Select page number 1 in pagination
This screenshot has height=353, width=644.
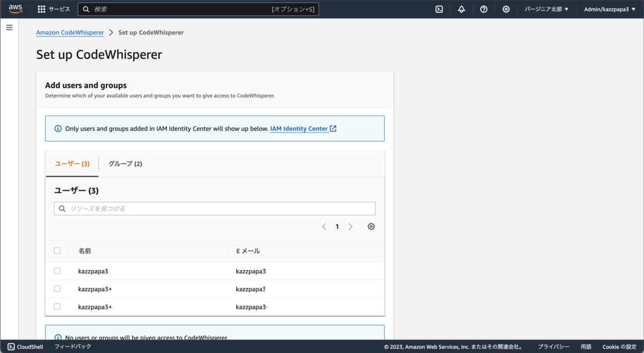(337, 227)
